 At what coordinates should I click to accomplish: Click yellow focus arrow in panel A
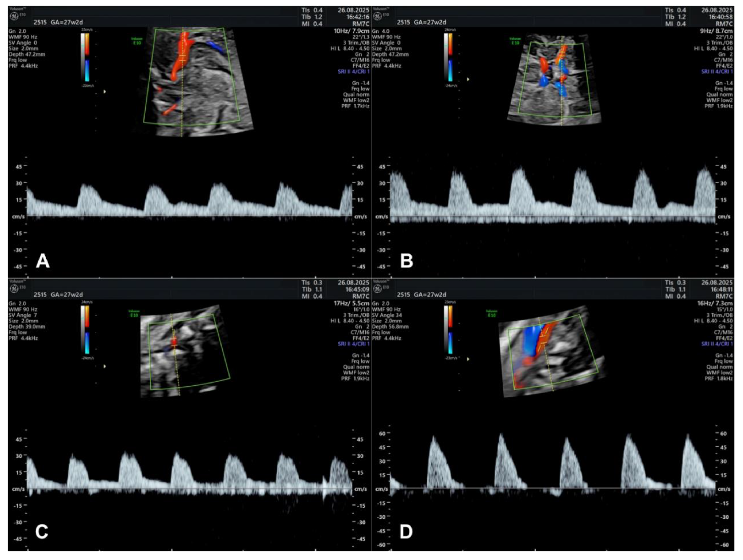105,91
